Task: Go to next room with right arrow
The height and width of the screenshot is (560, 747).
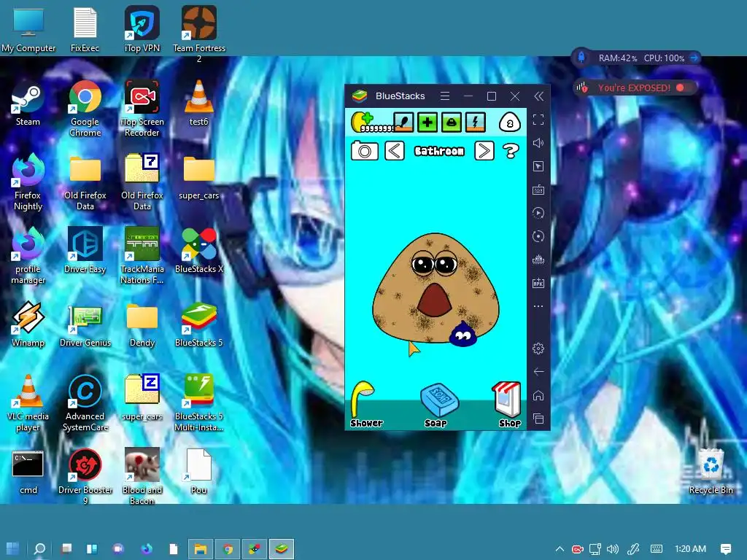Action: (484, 151)
